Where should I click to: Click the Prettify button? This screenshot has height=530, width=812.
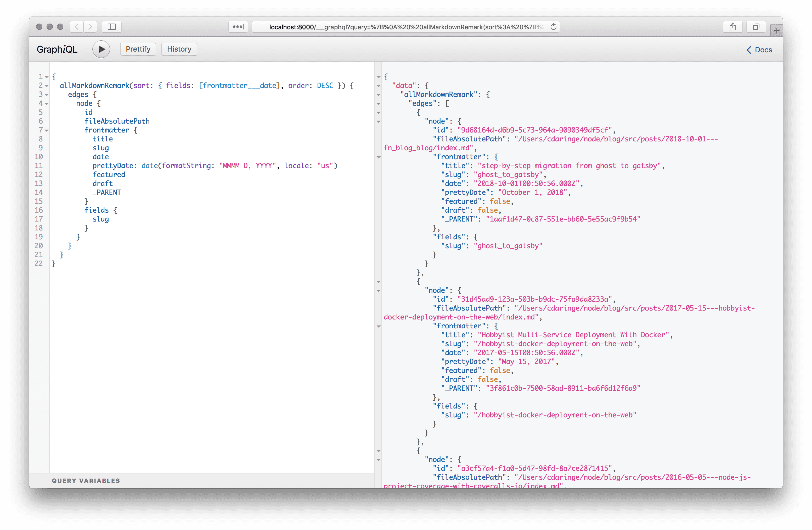[138, 49]
